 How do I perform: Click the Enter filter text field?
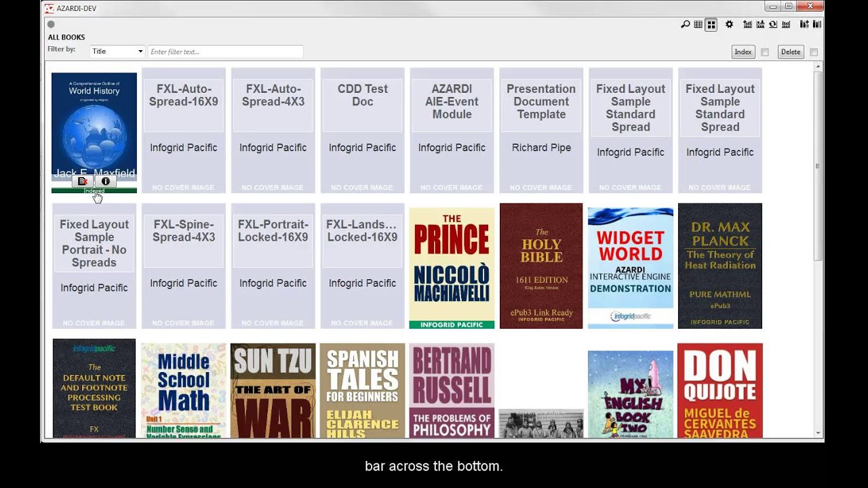pyautogui.click(x=225, y=52)
